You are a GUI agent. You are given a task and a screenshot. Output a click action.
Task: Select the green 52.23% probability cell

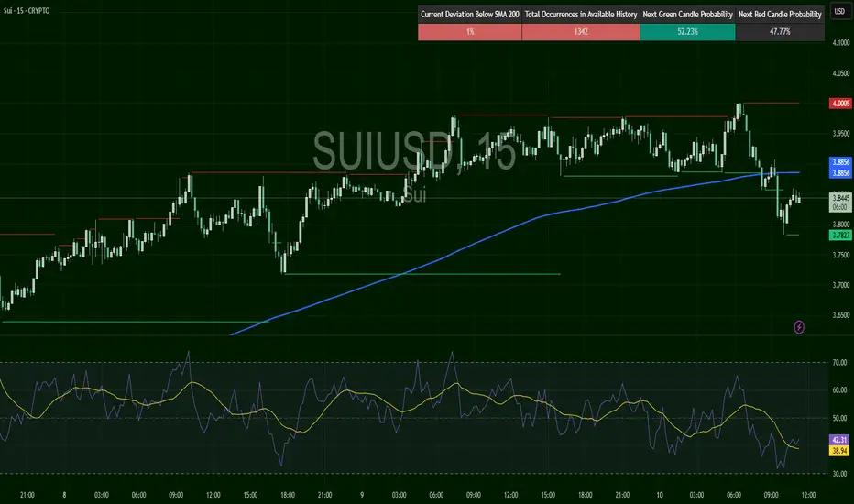click(688, 31)
